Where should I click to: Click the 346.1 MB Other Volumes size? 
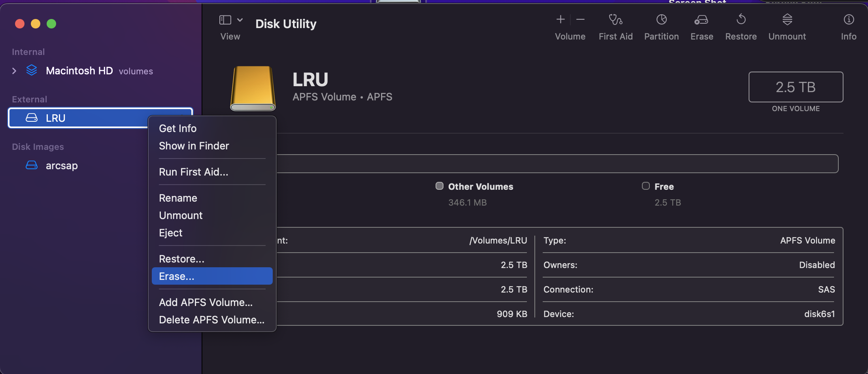point(467,202)
